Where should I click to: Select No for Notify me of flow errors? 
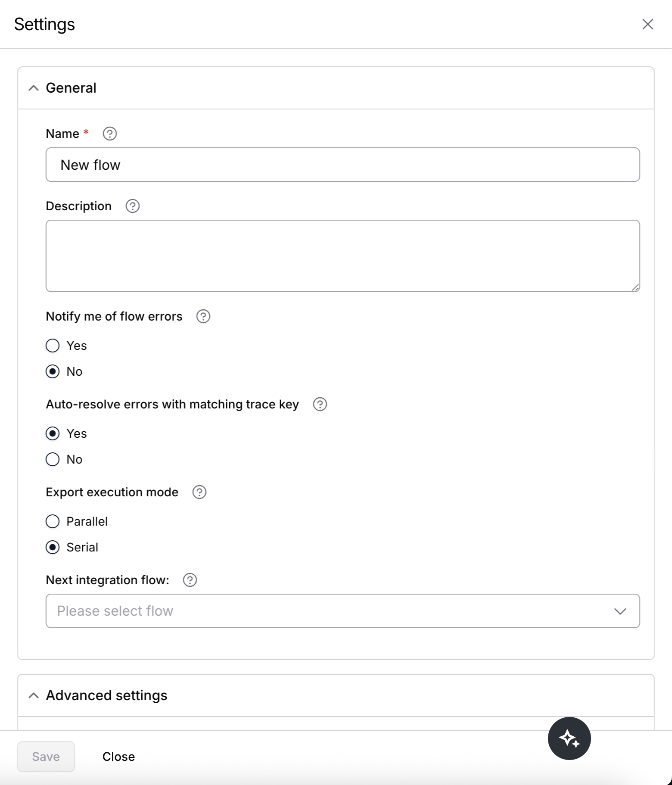53,371
